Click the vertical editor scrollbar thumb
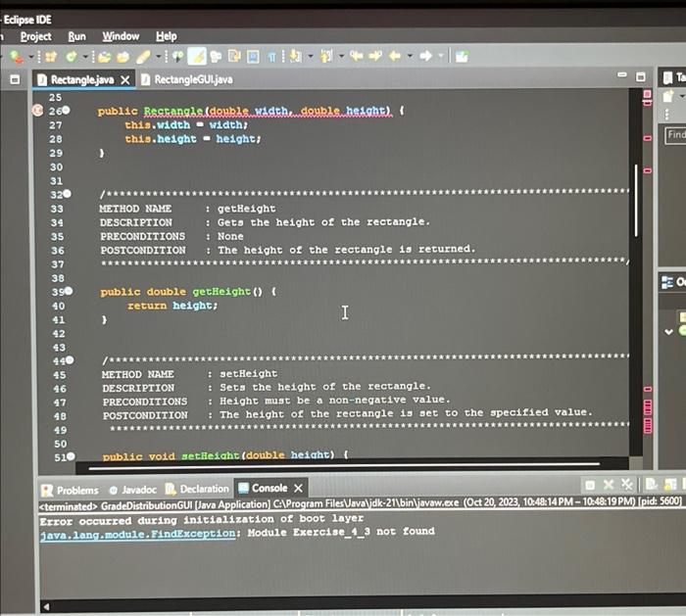 coord(636,201)
